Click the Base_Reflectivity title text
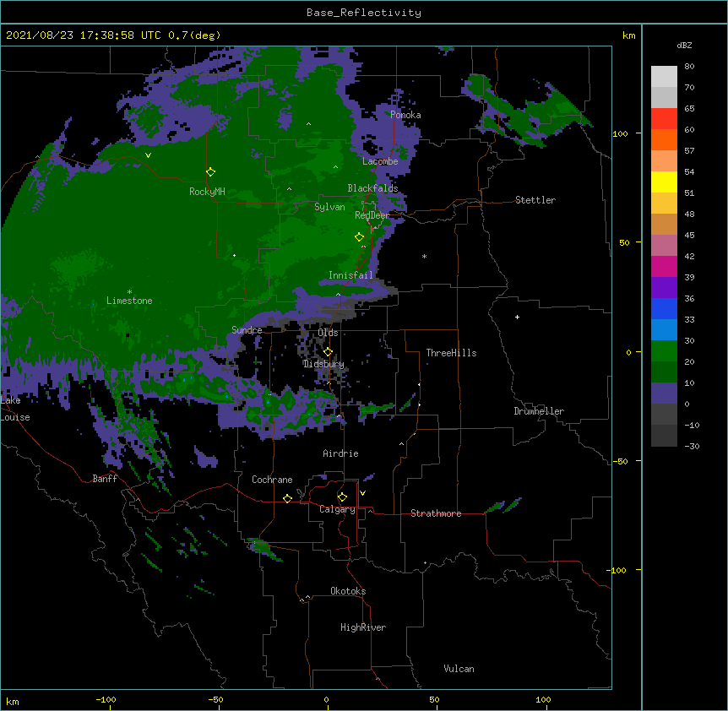 (x=364, y=13)
